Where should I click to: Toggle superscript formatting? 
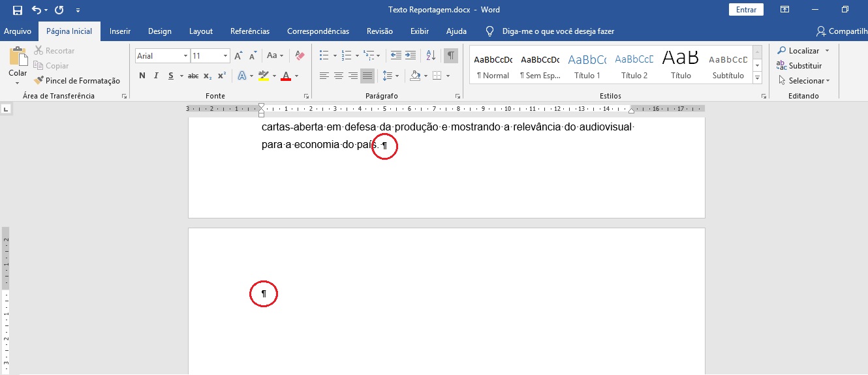(x=222, y=76)
